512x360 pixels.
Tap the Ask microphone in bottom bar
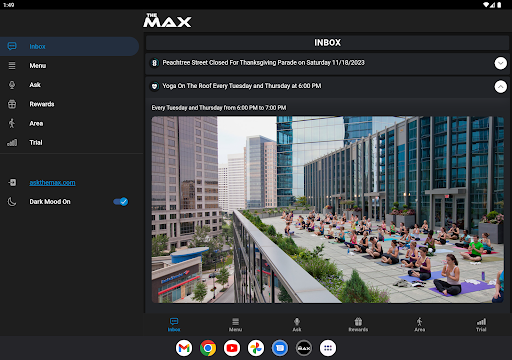[x=297, y=325]
